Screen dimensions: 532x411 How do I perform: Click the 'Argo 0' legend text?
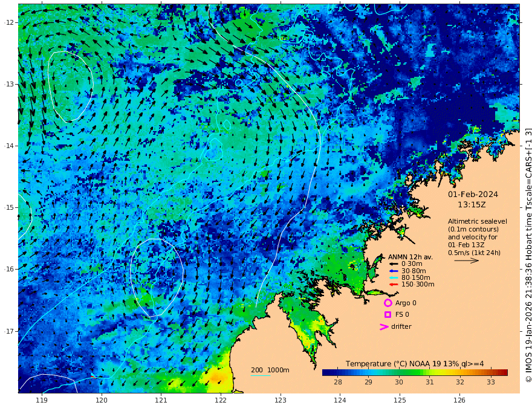[x=406, y=303]
